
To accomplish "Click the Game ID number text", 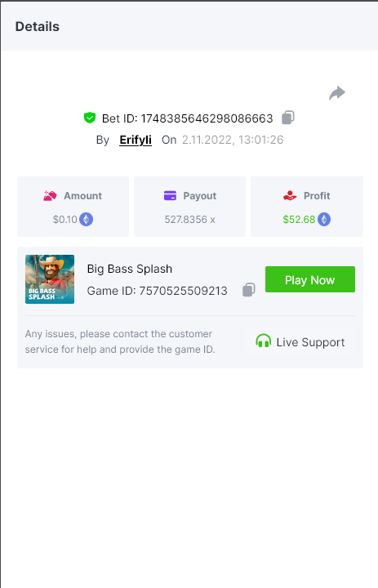I will click(184, 291).
